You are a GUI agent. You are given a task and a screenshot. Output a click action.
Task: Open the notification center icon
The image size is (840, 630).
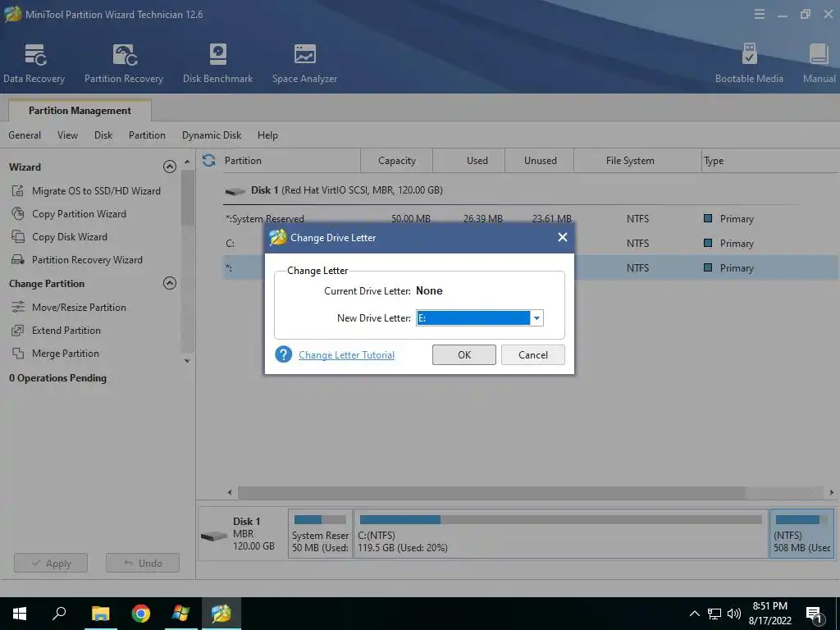tap(815, 614)
